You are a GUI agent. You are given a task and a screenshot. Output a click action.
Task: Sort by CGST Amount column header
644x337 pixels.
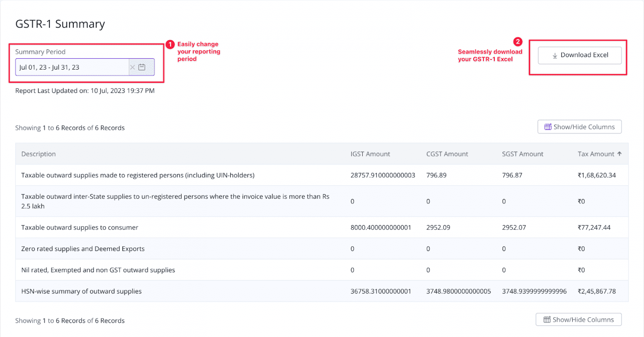pos(447,154)
